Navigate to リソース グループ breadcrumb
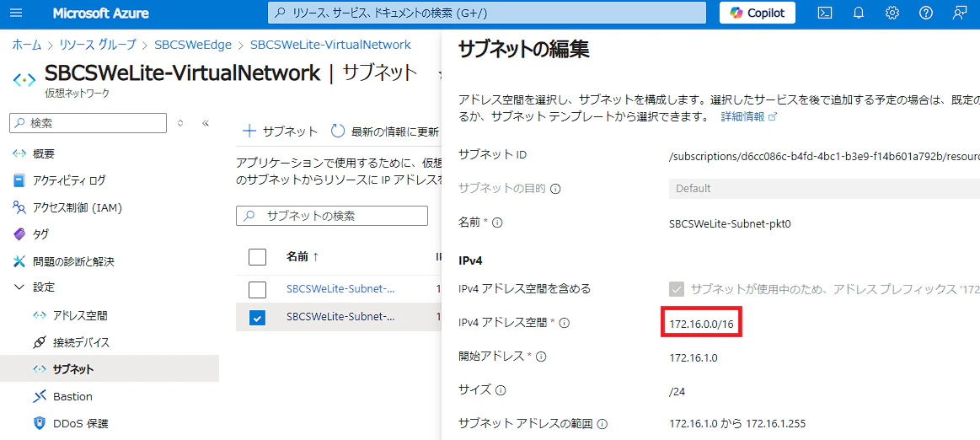This screenshot has width=980, height=440. pos(97,45)
